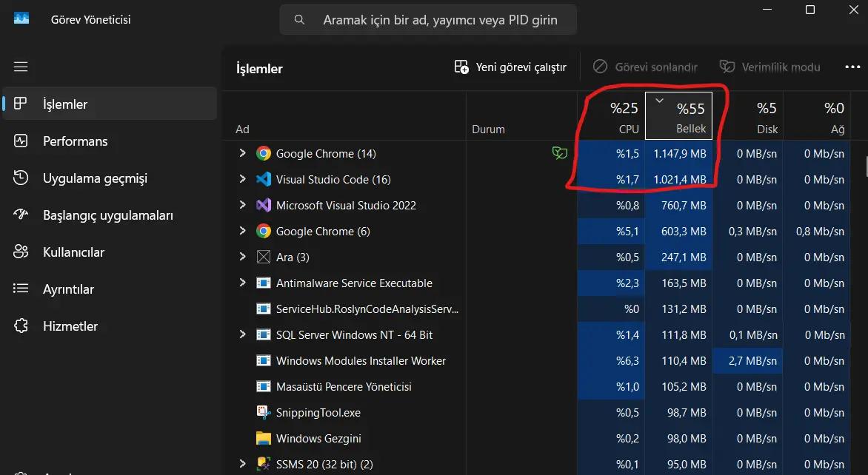The height and width of the screenshot is (475, 868).
Task: Select the SnippingTool.exe process row
Action: pos(536,413)
